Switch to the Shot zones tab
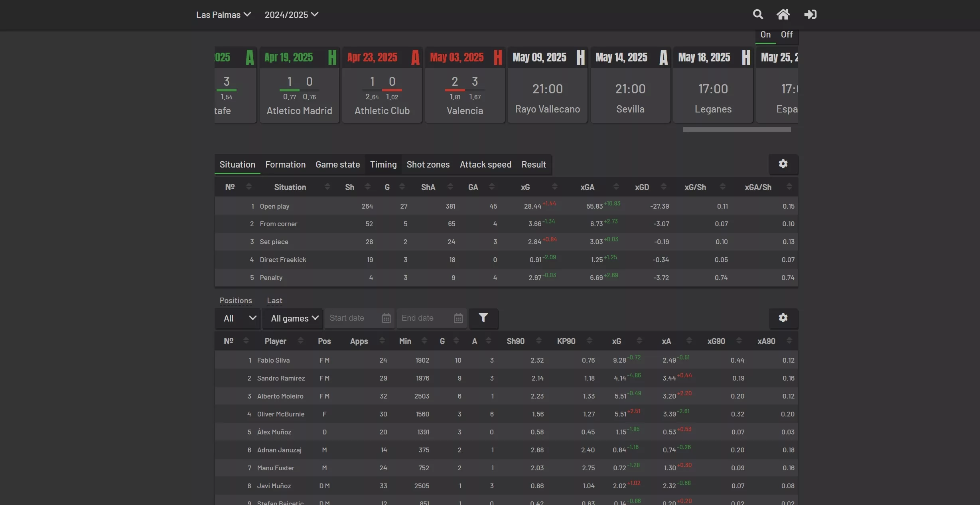The height and width of the screenshot is (505, 980). pyautogui.click(x=428, y=164)
